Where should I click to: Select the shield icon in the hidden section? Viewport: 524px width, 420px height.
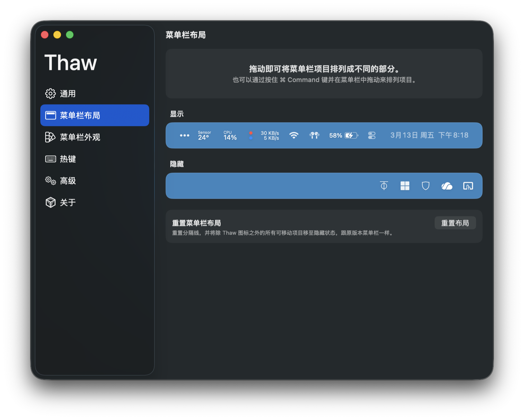click(x=425, y=186)
